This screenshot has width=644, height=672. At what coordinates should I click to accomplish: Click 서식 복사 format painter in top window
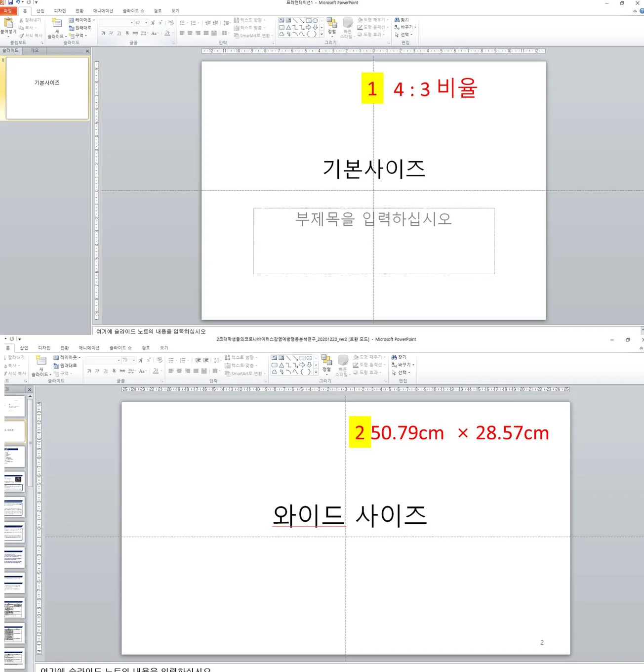31,36
